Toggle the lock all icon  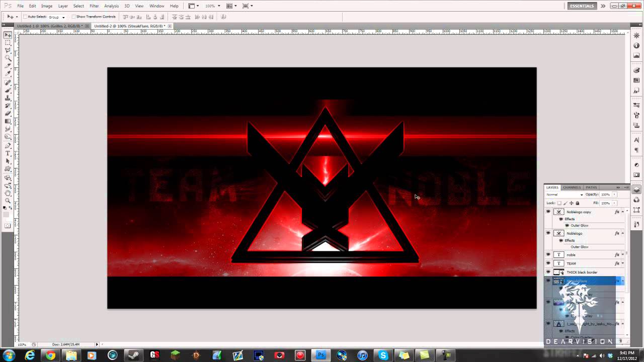(577, 203)
